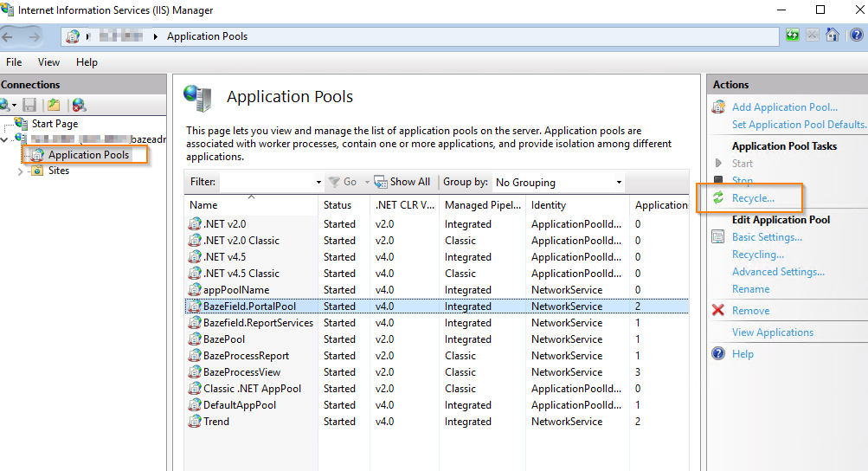This screenshot has height=471, width=868.
Task: Click View Applications link
Action: 772,332
